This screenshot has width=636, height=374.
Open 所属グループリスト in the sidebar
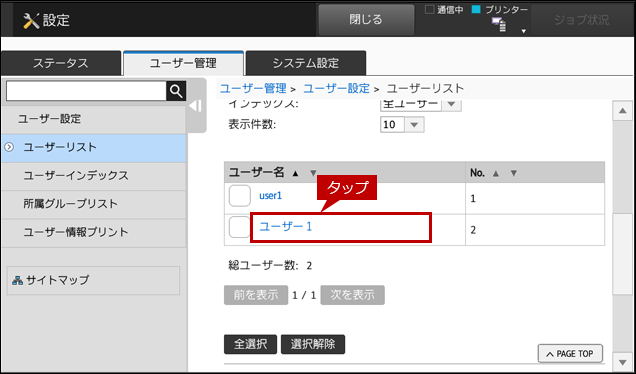(93, 204)
